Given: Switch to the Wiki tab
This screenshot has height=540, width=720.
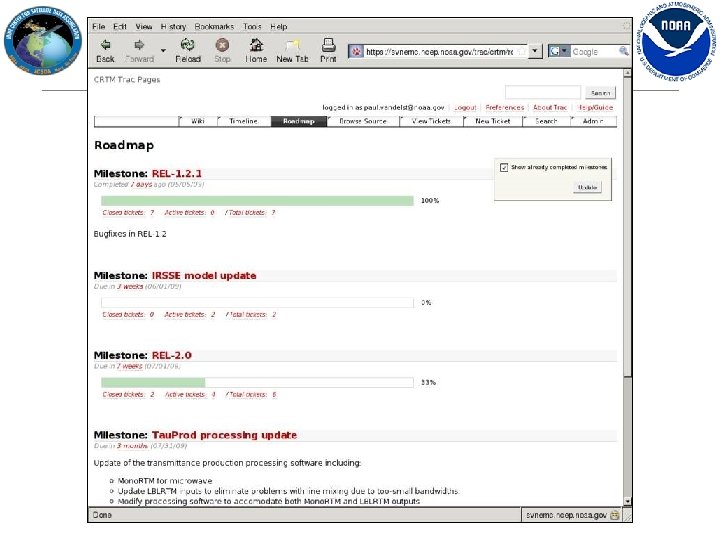Looking at the screenshot, I should point(198,121).
